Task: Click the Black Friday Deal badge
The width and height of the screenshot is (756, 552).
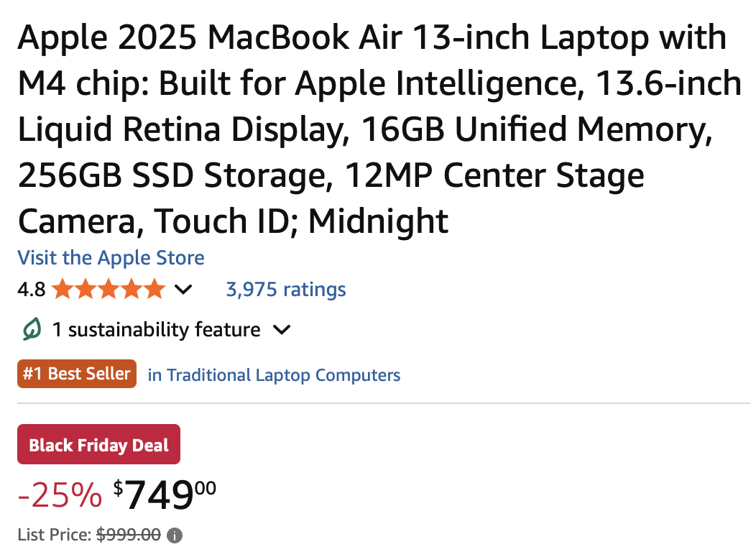Action: coord(98,445)
